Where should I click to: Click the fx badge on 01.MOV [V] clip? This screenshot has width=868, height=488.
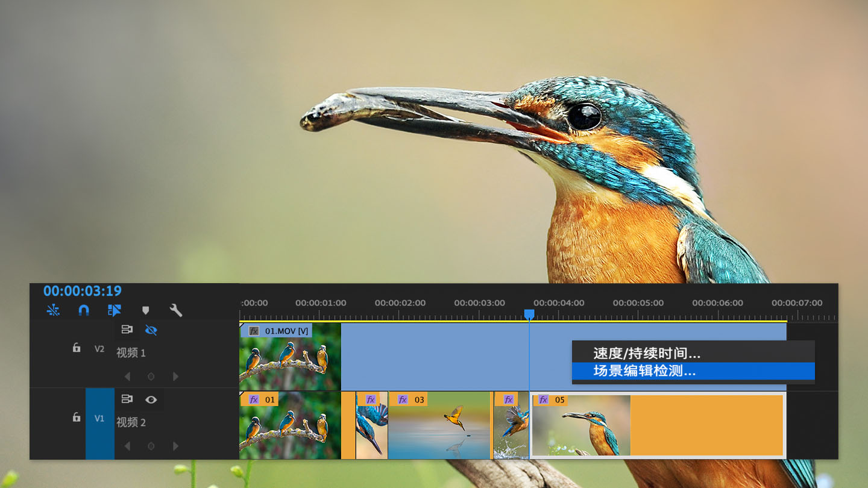point(254,331)
